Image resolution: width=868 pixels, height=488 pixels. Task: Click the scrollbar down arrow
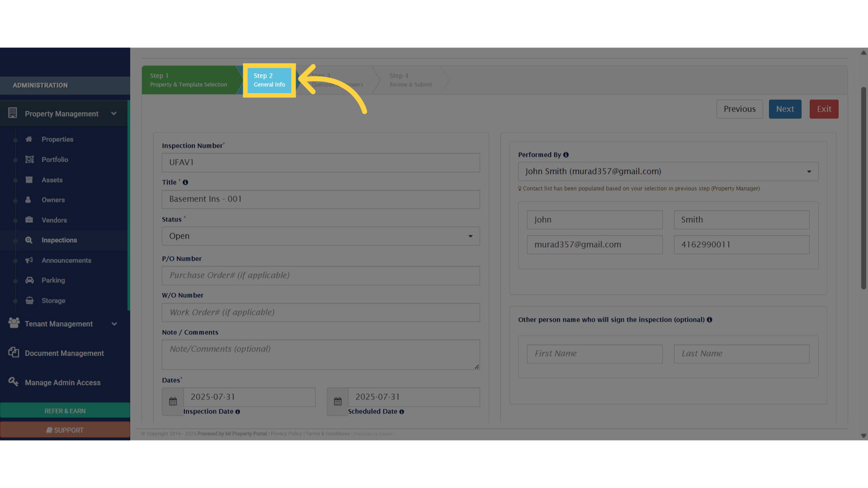click(863, 436)
